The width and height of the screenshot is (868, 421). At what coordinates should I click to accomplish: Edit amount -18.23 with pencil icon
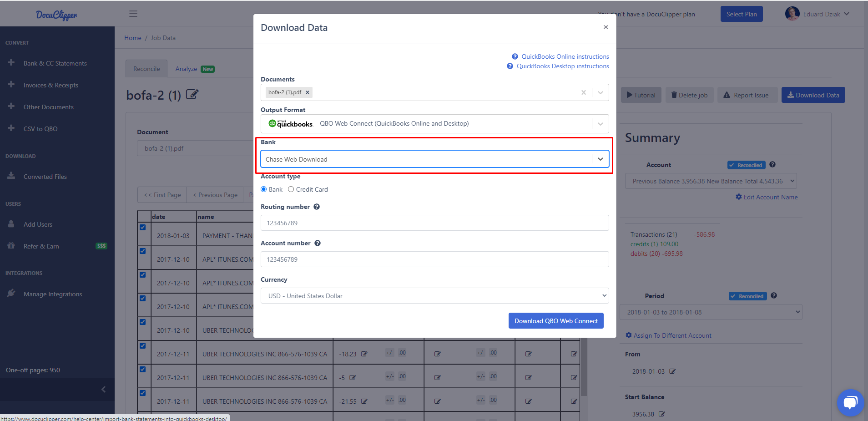pyautogui.click(x=364, y=354)
